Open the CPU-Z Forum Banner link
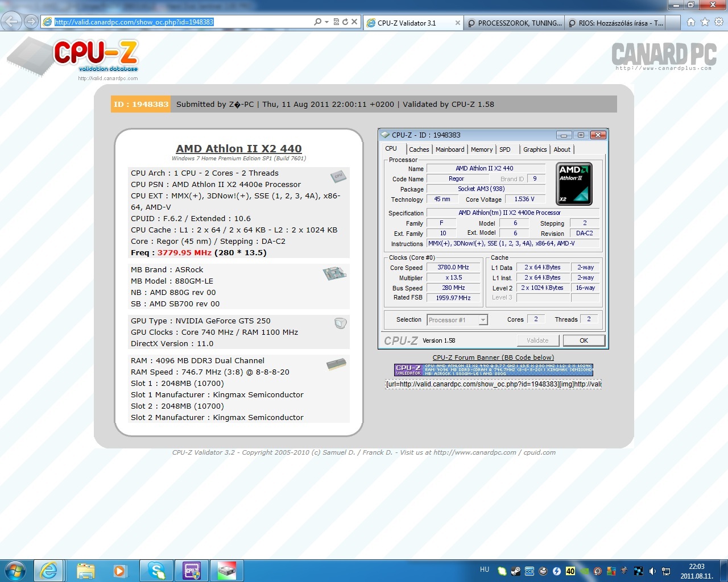 (493, 357)
